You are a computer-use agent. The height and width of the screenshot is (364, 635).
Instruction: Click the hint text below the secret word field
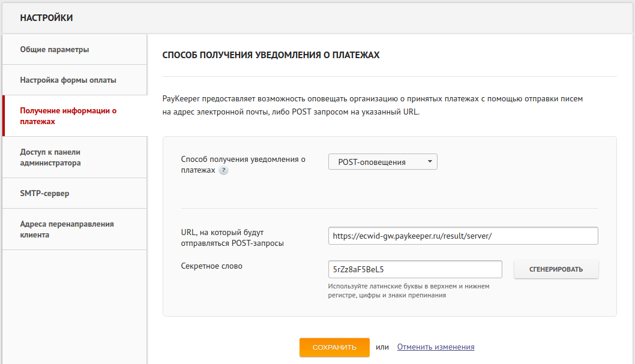coord(408,290)
